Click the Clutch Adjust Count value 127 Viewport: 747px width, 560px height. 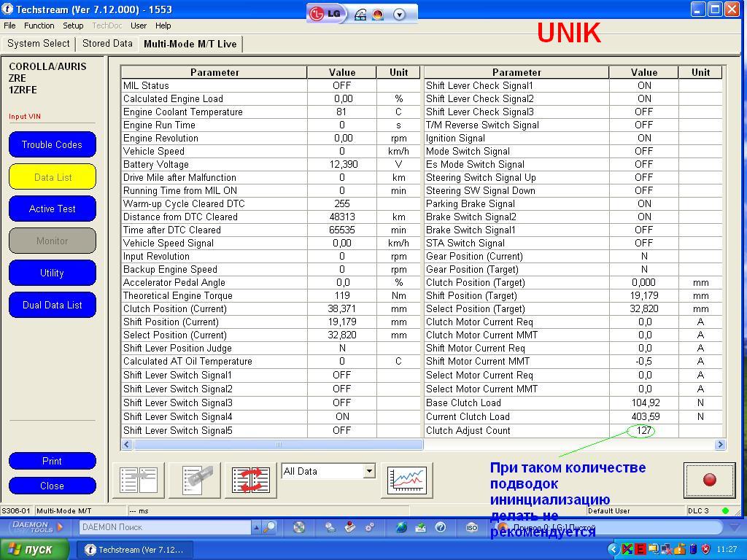(x=643, y=430)
